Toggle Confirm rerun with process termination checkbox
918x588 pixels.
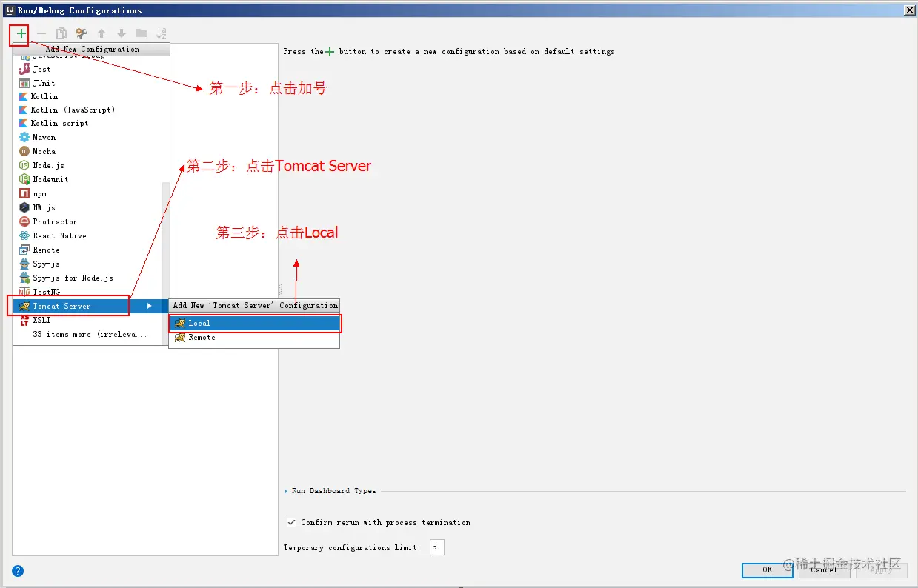click(x=292, y=522)
